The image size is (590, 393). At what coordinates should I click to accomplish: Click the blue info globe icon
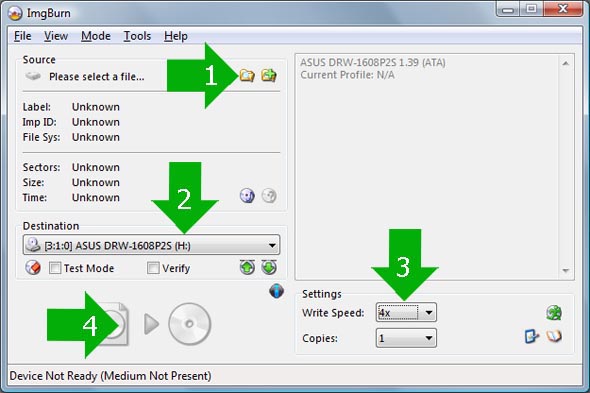(x=277, y=291)
